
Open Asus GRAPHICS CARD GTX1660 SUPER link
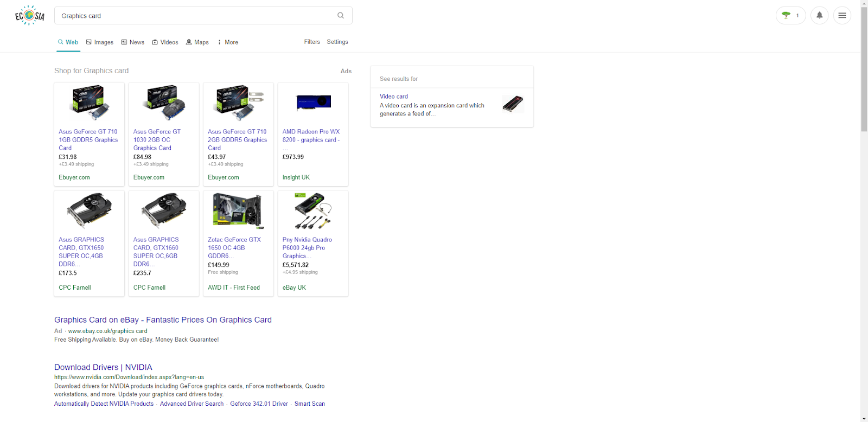click(x=156, y=252)
